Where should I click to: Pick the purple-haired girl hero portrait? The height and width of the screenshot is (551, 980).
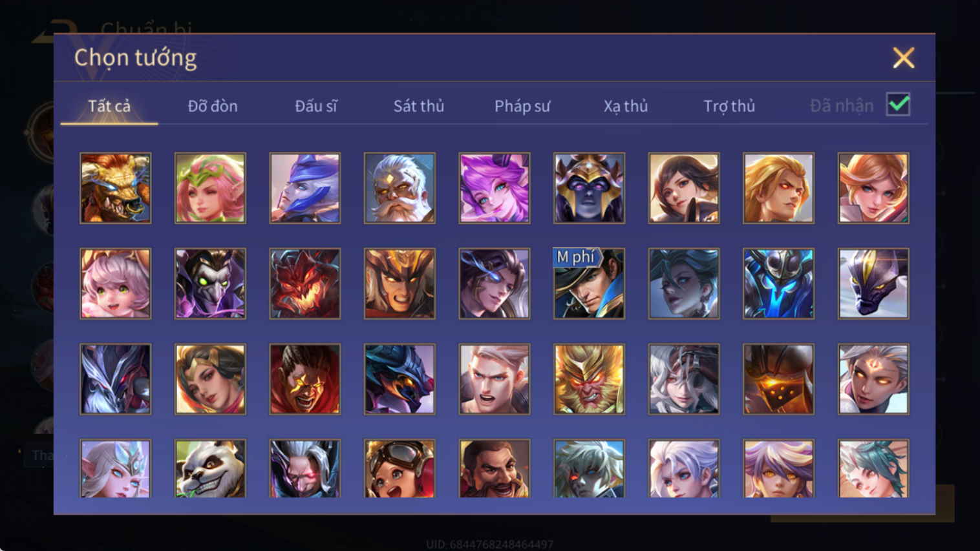495,188
